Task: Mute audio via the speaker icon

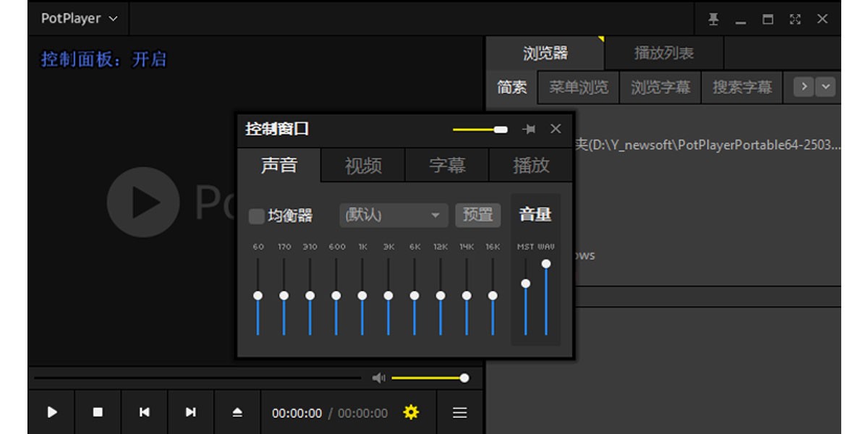Action: click(x=378, y=377)
